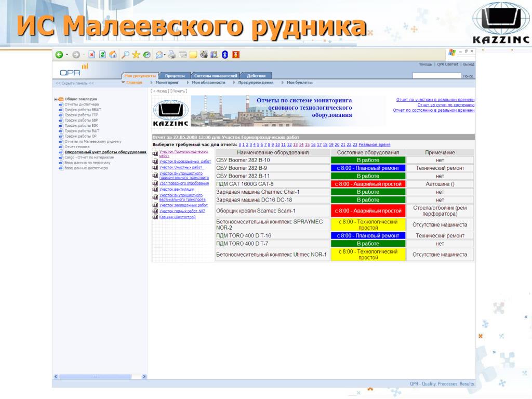Open Участок Буровзрывных работ link
This screenshot has width=532, height=399.
tap(185, 162)
